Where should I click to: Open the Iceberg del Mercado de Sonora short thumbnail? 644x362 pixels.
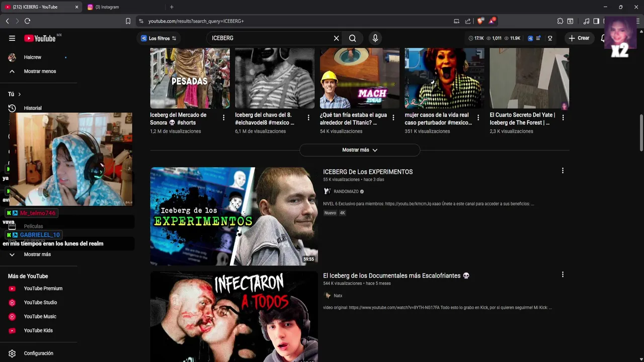pos(190,78)
